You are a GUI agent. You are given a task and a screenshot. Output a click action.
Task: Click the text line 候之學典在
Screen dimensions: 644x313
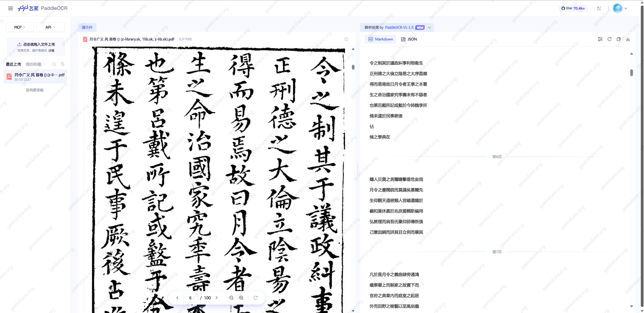pyautogui.click(x=380, y=137)
